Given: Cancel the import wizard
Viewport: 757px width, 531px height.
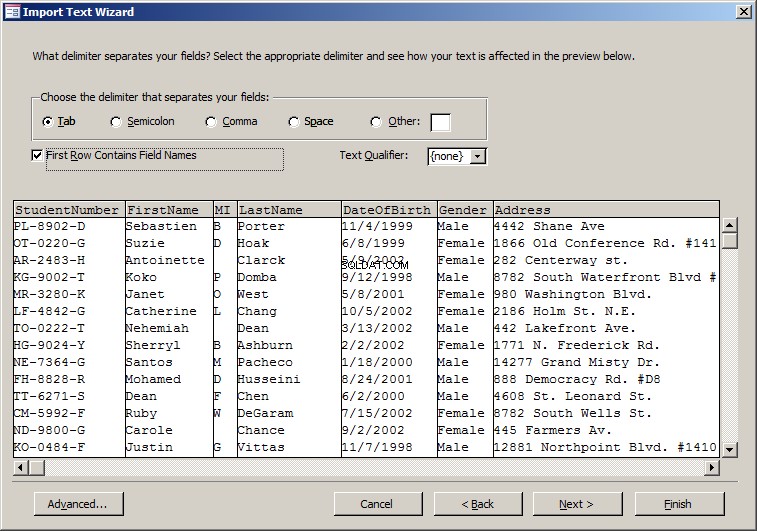Looking at the screenshot, I should pyautogui.click(x=378, y=504).
